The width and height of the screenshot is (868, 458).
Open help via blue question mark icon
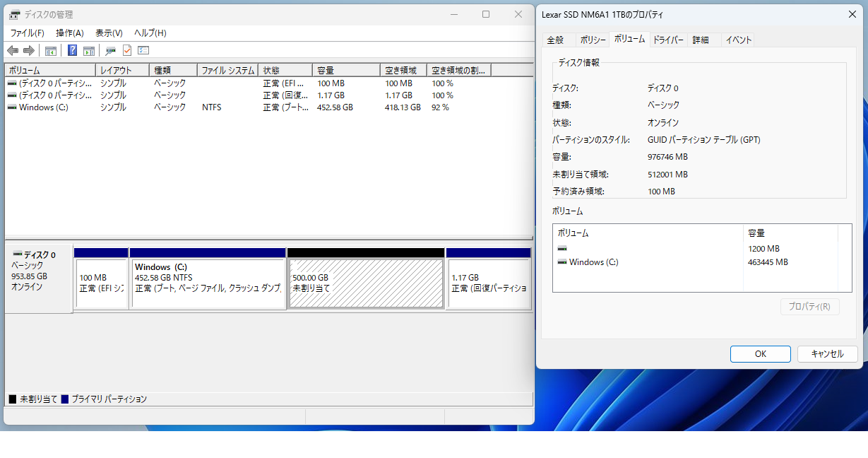click(72, 50)
